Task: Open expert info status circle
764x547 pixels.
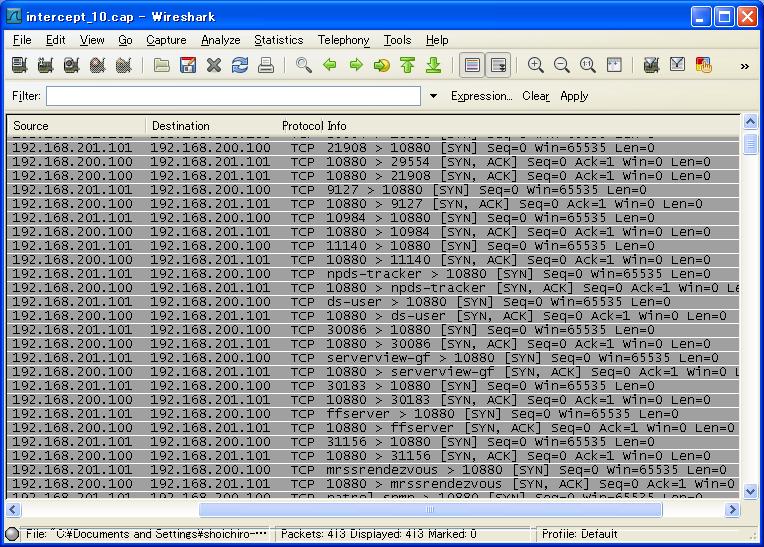Action: pyautogui.click(x=12, y=534)
